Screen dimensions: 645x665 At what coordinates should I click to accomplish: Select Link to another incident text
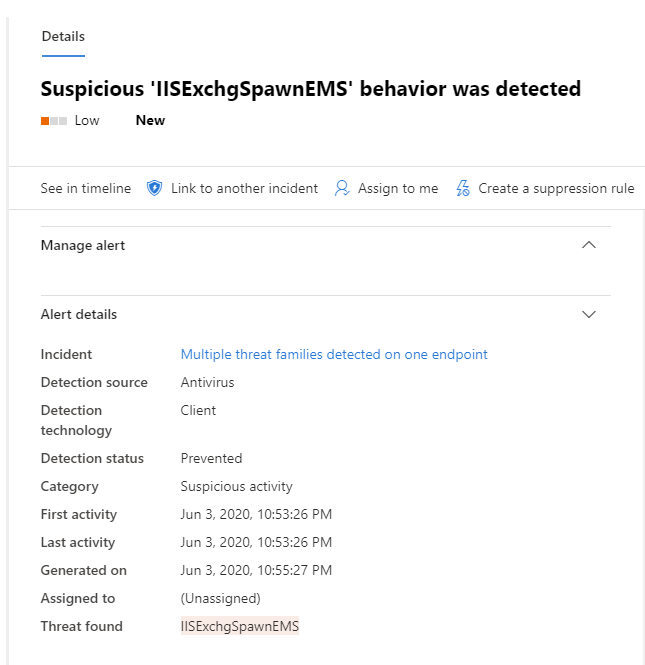tap(244, 188)
